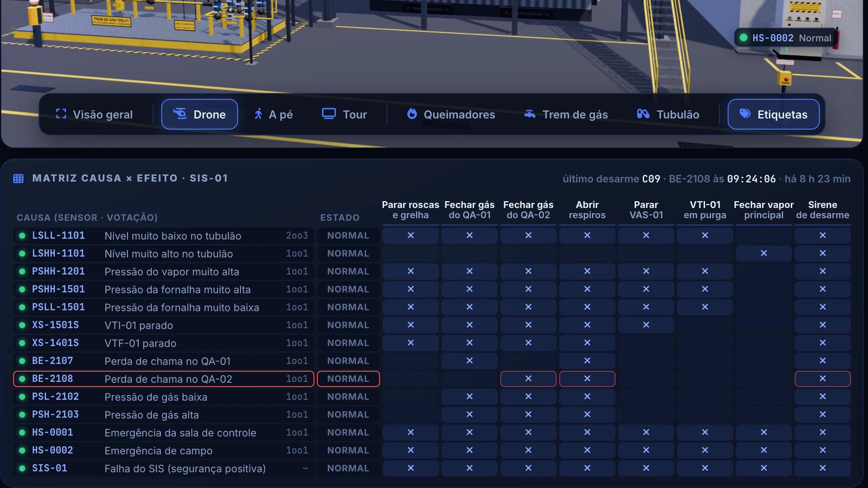
Task: Click X mark for HS-0001 VTI-01 em purga
Action: pos(705,432)
